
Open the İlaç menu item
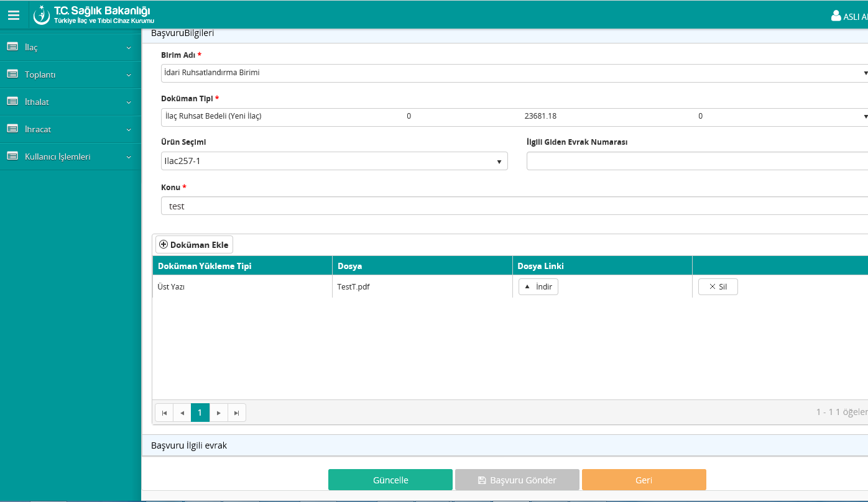pyautogui.click(x=70, y=47)
